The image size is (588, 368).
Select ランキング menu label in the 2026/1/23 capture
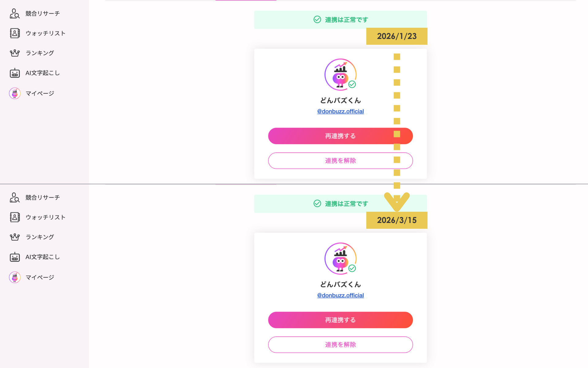tap(40, 53)
